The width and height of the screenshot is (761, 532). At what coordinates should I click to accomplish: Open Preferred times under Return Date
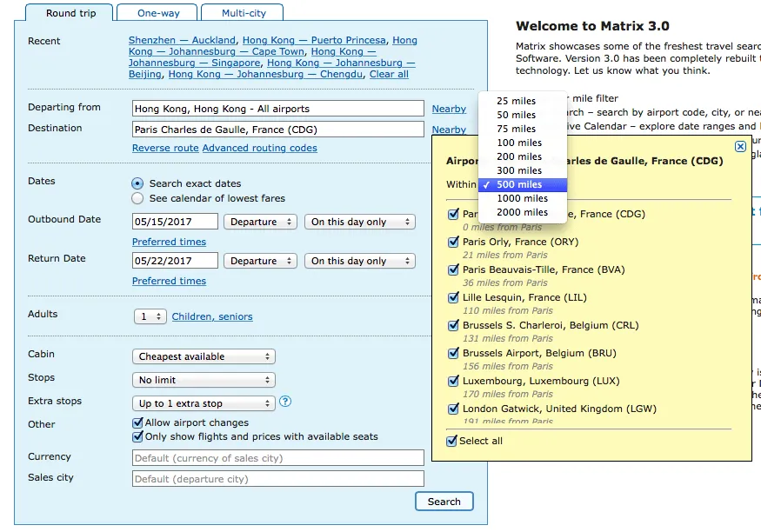tap(169, 282)
